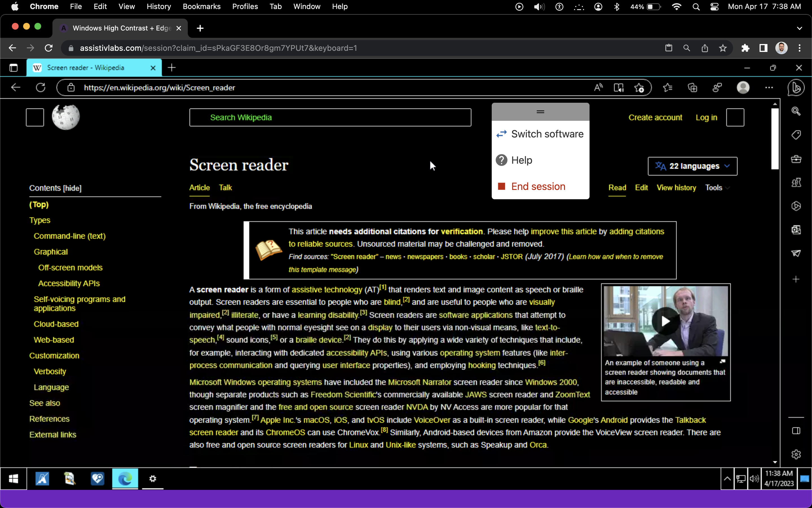Select Help in session menu
Viewport: 812px width, 508px height.
click(x=514, y=160)
